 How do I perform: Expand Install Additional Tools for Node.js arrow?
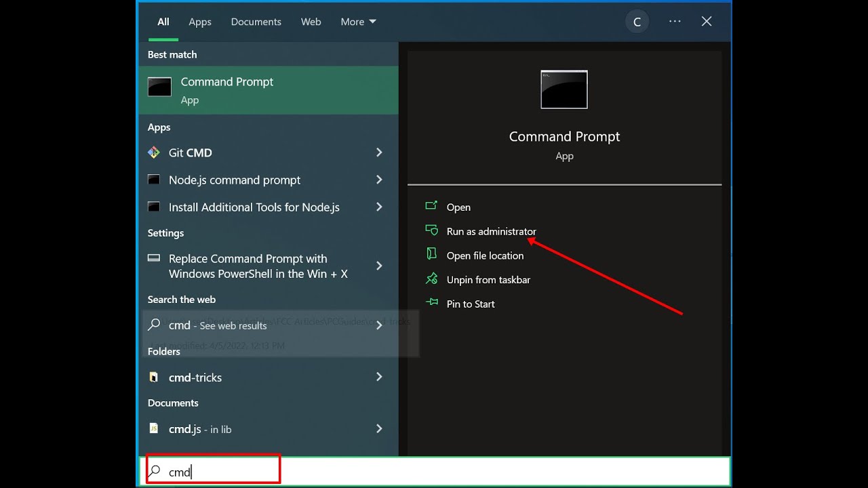[x=379, y=207]
